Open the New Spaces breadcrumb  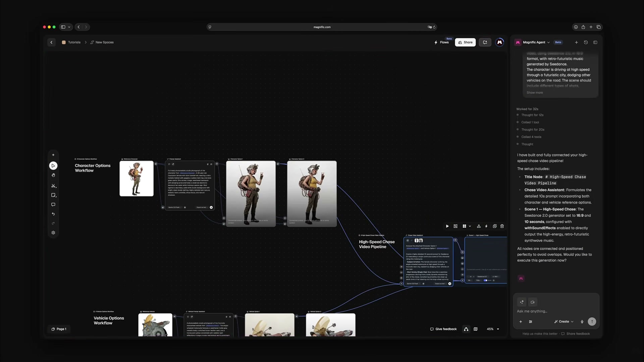102,42
